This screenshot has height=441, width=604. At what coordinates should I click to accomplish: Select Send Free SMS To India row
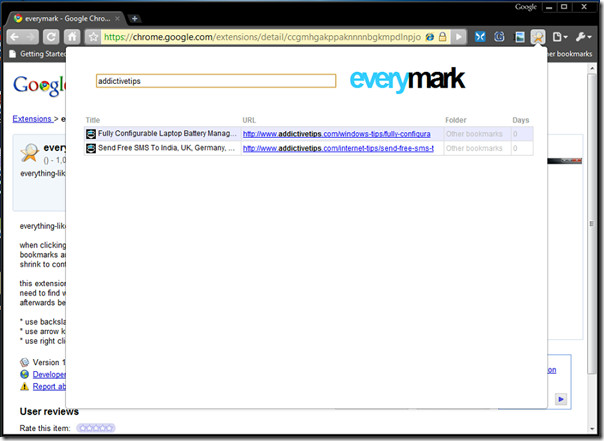pos(309,148)
